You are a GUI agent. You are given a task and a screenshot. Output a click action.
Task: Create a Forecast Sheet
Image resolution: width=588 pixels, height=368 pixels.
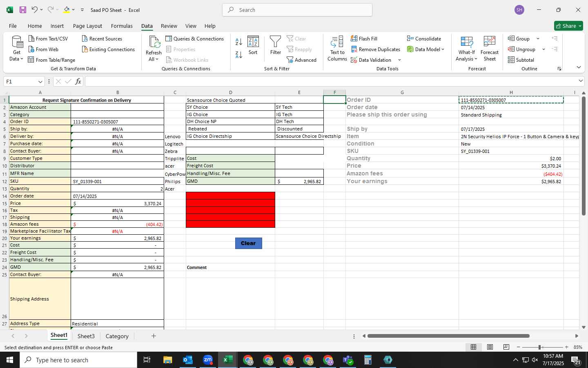490,49
